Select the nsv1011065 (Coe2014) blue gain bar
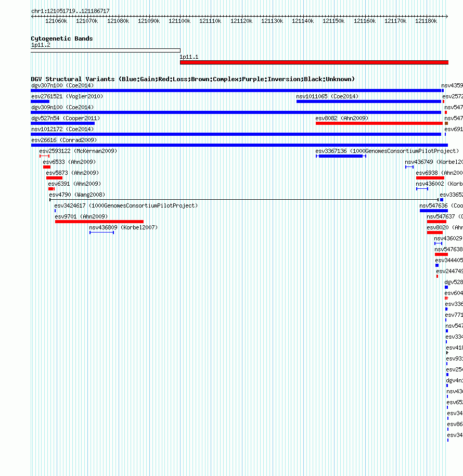The width and height of the screenshot is (463, 476). pos(369,101)
